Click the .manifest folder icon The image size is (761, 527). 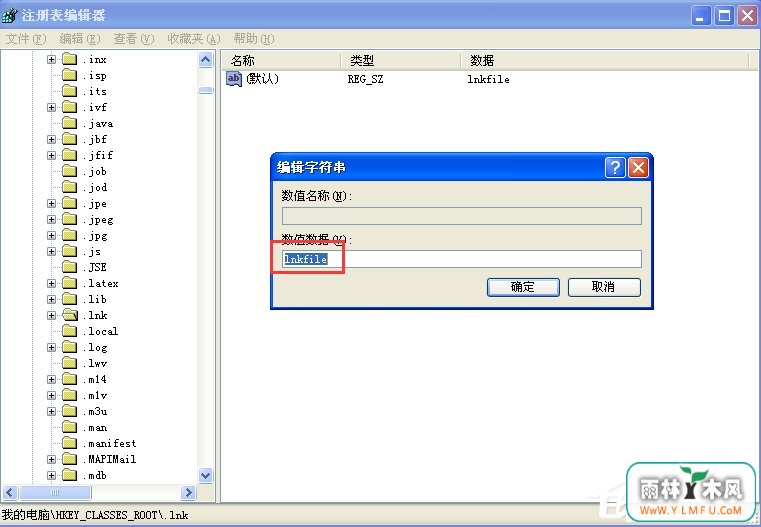point(69,444)
